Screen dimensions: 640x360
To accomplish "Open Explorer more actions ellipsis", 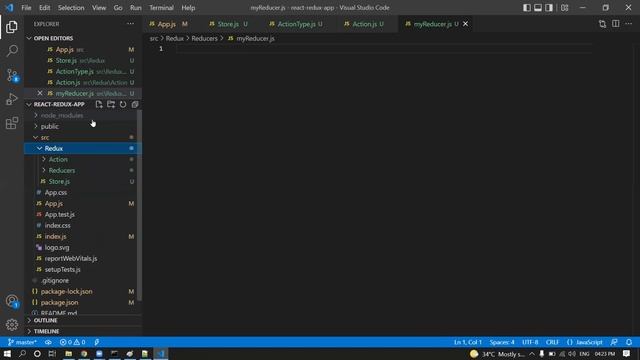I will coord(130,24).
